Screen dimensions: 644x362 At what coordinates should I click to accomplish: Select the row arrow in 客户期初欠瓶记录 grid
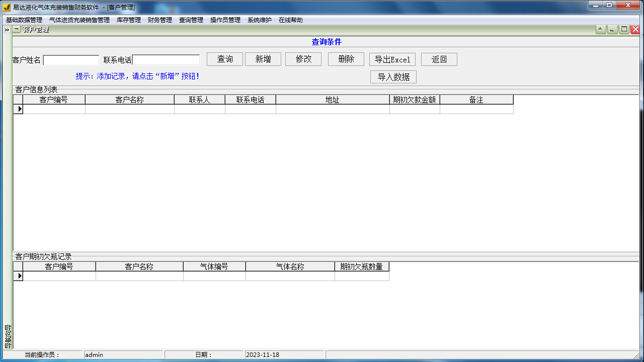[18, 276]
